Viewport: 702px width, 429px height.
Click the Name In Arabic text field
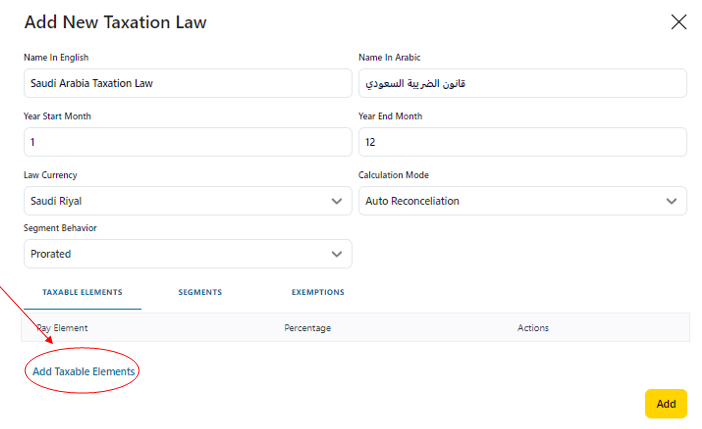click(522, 83)
